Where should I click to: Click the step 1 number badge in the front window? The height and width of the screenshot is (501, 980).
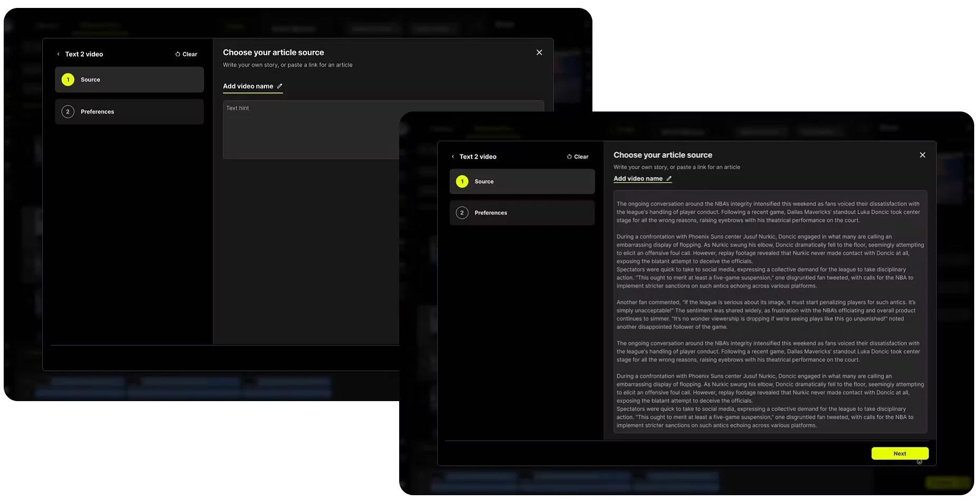click(462, 181)
